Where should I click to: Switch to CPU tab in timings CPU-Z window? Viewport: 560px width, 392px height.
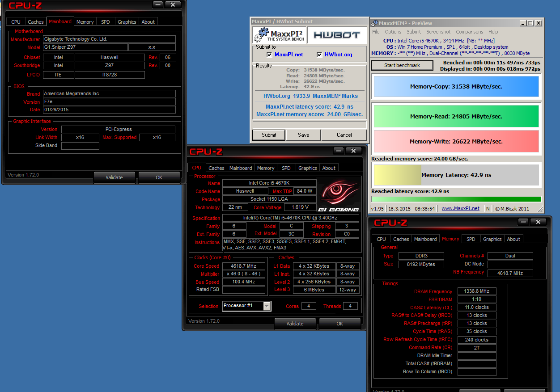click(x=381, y=239)
